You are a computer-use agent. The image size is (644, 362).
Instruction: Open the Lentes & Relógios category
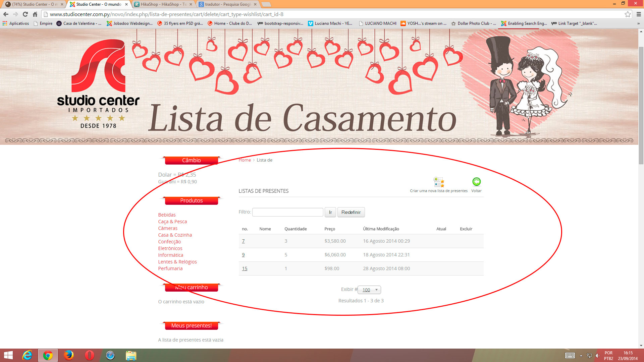(x=177, y=262)
